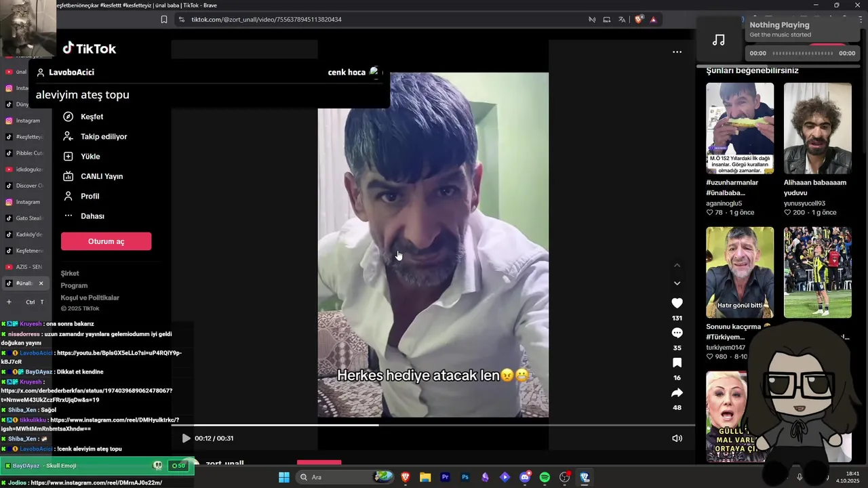Screen dimensions: 868x488
Task: Click the TikTok logo
Action: pyautogui.click(x=90, y=48)
